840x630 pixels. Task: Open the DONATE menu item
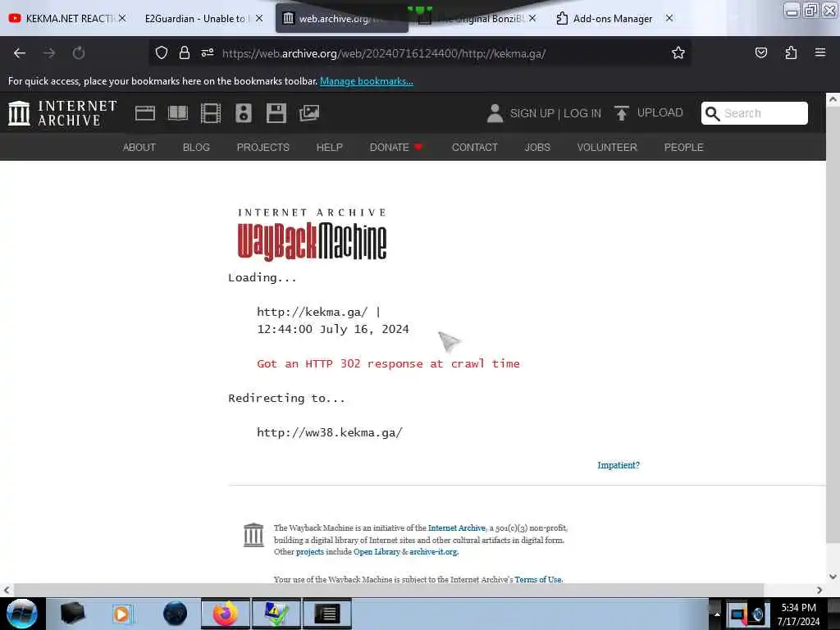[395, 148]
